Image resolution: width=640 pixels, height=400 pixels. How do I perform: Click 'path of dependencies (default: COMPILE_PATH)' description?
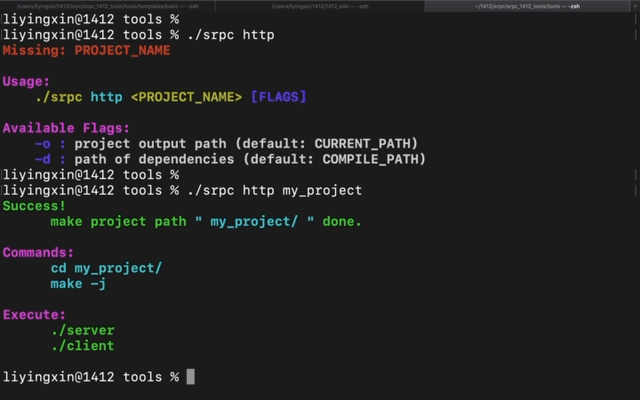click(250, 159)
